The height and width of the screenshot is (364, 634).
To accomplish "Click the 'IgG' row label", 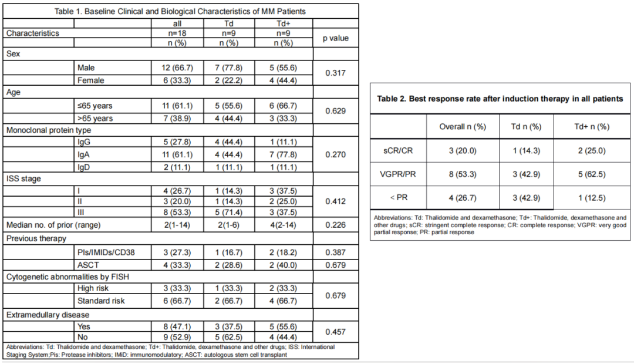I will click(84, 142).
